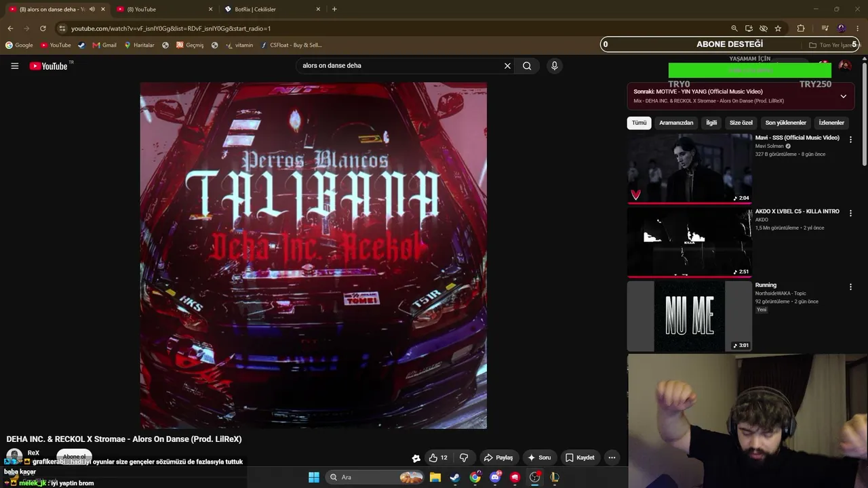Image resolution: width=868 pixels, height=488 pixels.
Task: Select the Size özel filter chip
Action: click(741, 123)
